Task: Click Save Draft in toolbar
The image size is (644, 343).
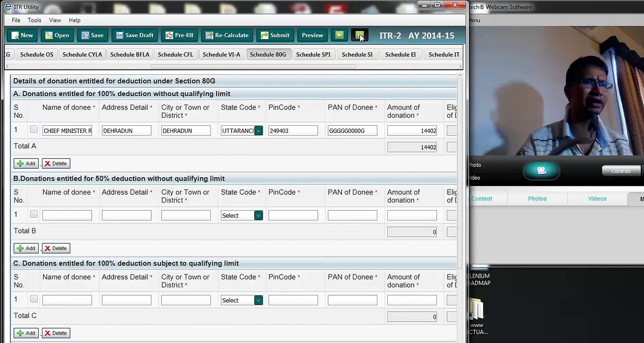Action: 135,35
